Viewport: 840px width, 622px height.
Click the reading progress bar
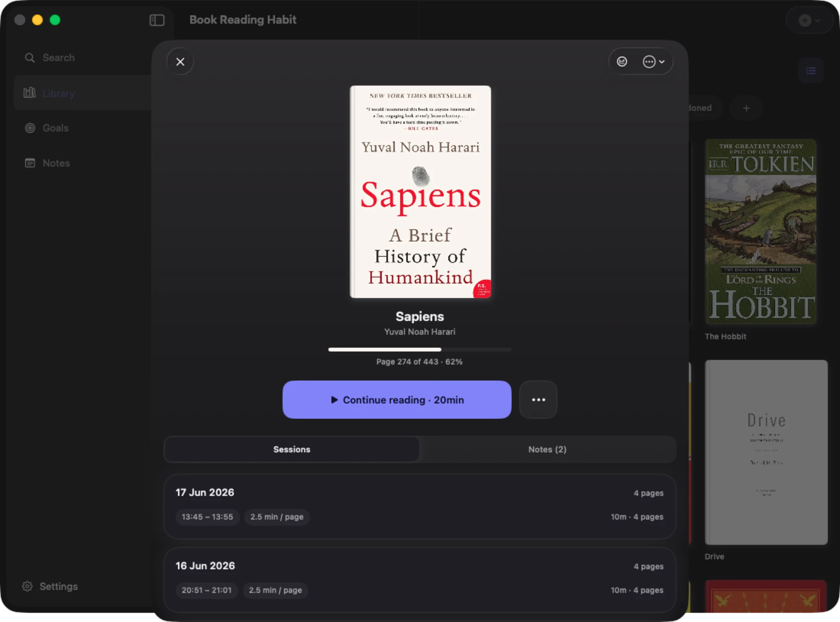(420, 350)
